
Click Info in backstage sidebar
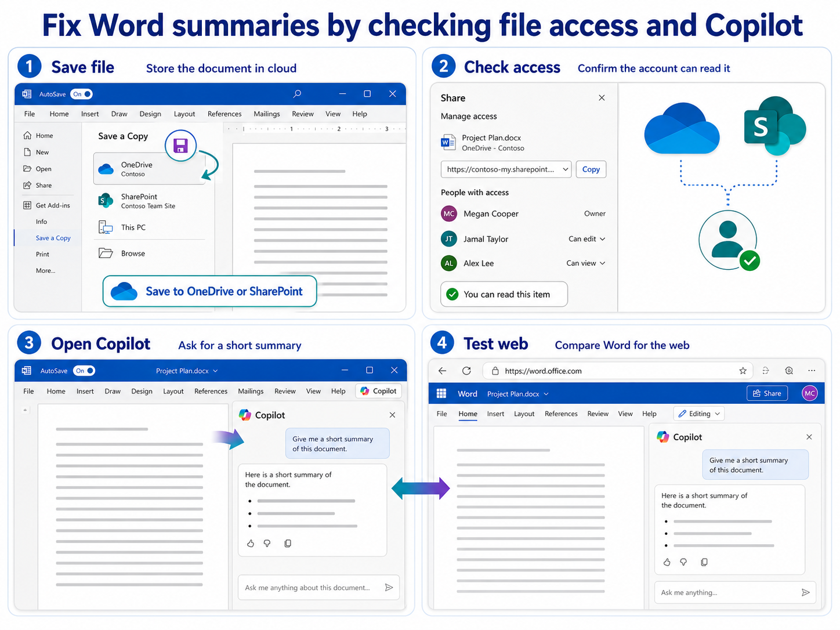tap(41, 222)
